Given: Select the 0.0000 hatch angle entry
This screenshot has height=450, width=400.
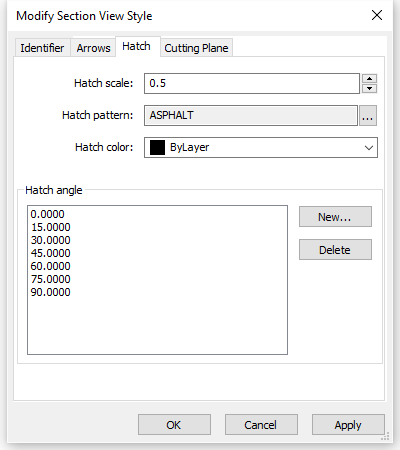Looking at the screenshot, I should pyautogui.click(x=48, y=214).
